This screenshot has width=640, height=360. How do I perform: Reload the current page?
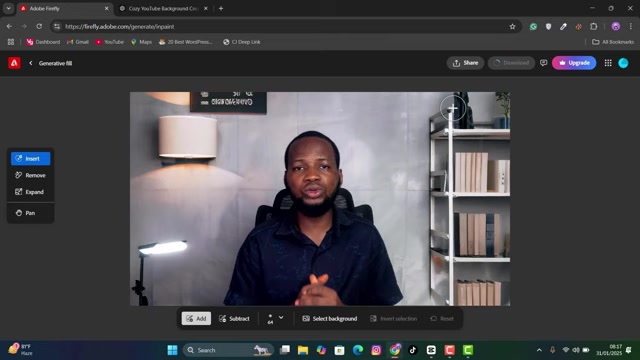point(39,26)
